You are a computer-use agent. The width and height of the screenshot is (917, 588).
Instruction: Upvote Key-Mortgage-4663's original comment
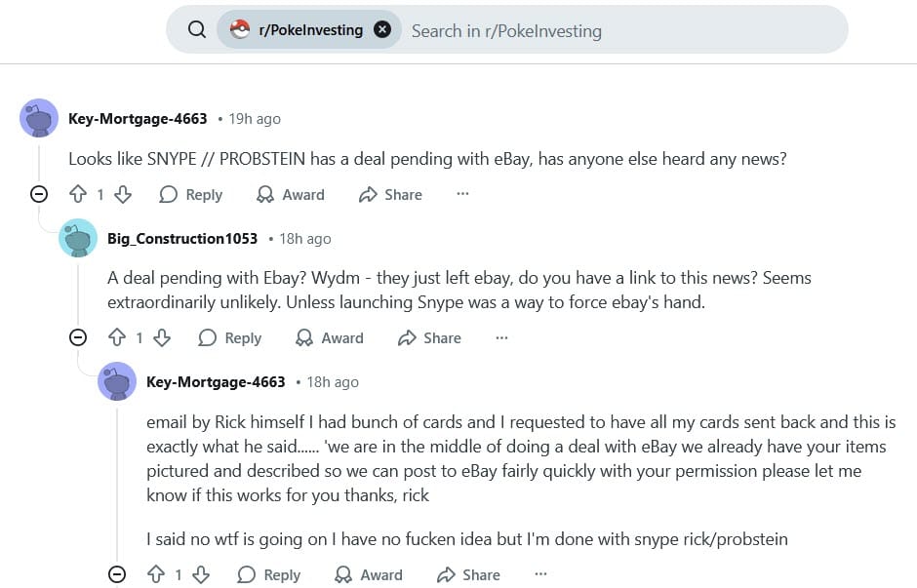[78, 194]
